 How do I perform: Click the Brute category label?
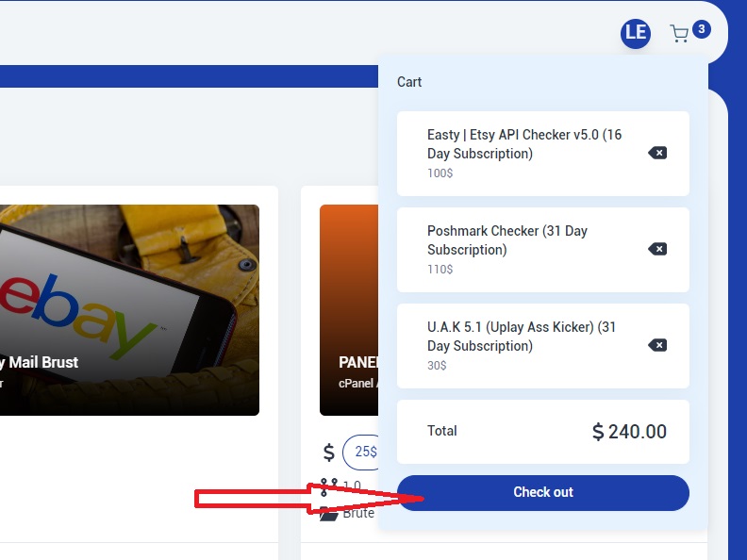click(x=358, y=514)
